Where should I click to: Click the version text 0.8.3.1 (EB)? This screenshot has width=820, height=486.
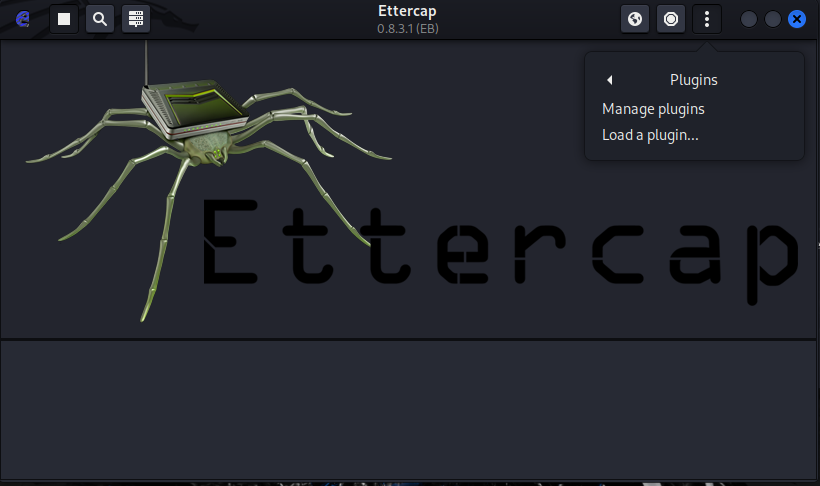pos(408,29)
